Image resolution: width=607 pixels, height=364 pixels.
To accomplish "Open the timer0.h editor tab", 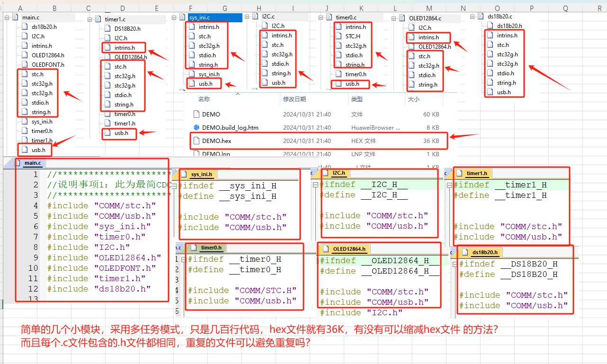I will click(206, 248).
